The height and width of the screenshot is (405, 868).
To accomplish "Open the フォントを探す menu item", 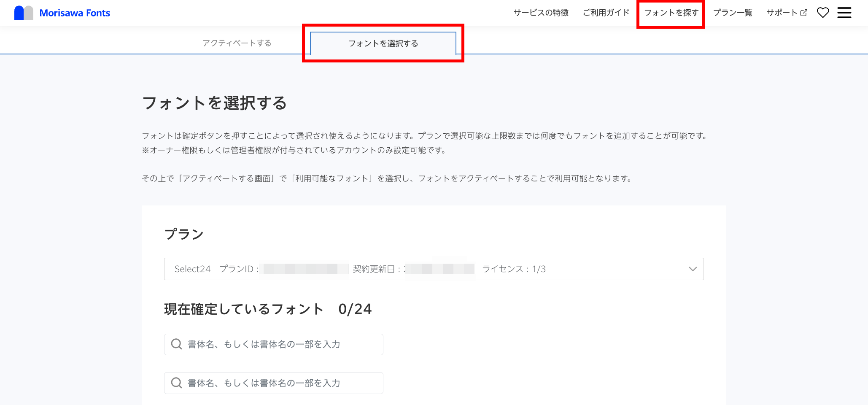I will 671,13.
